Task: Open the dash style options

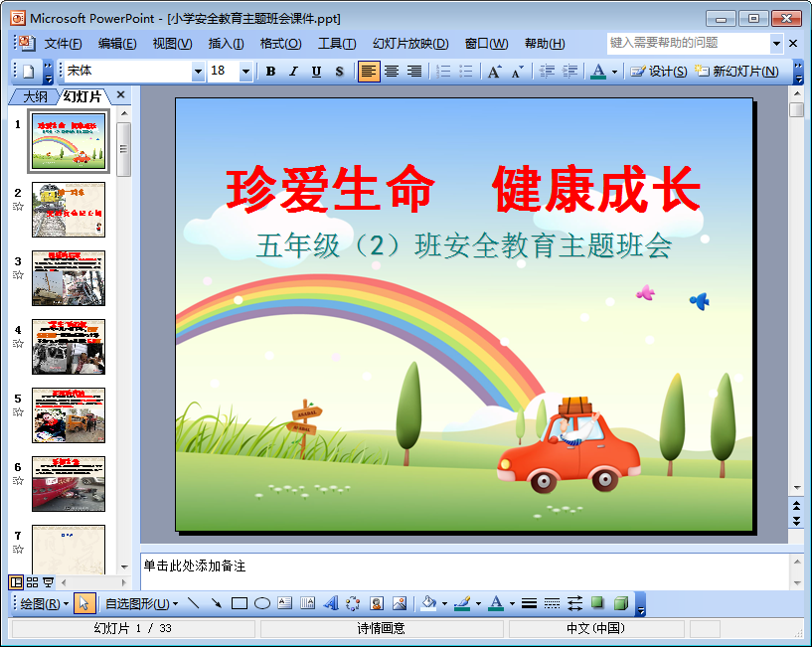Action: pos(552,603)
